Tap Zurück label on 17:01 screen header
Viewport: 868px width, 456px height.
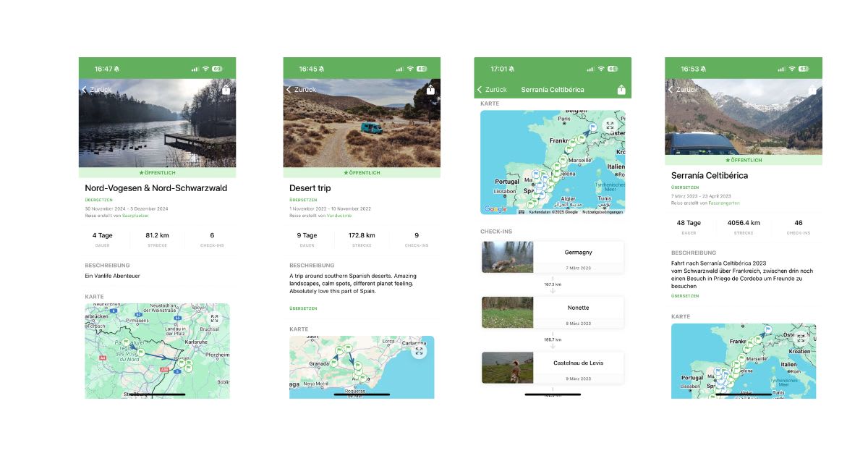point(495,90)
